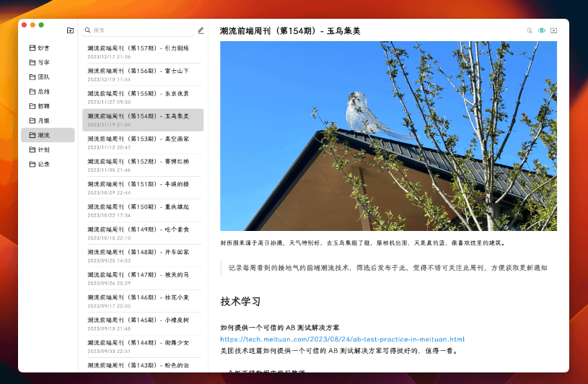Open note 第155期 - 东京夜景
This screenshot has width=588, height=384.
tap(143, 97)
